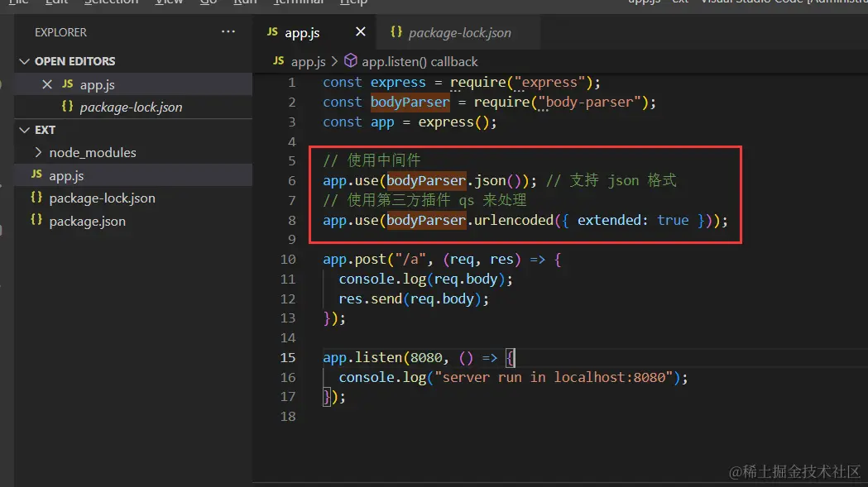Click express() call on line 3

click(454, 122)
